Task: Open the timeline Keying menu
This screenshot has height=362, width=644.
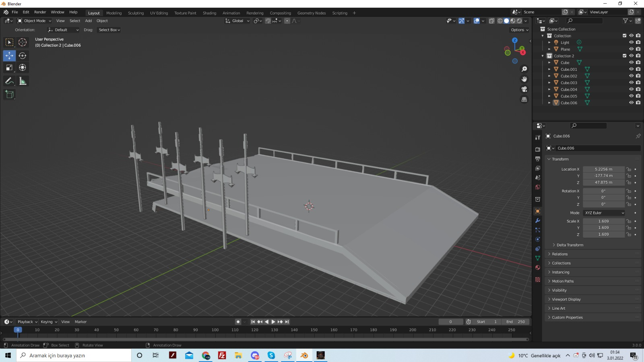Action: point(49,322)
